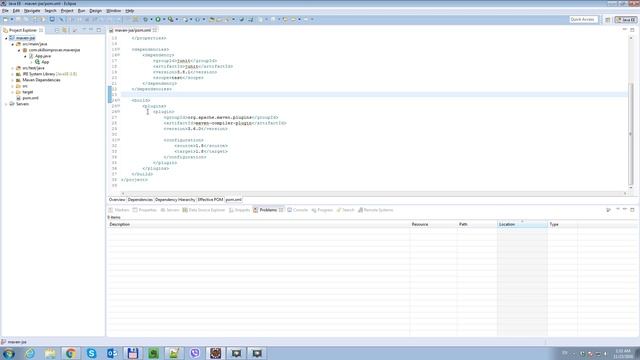Switch to the Effective POM tab
Viewport: 640px width, 360px height.
tap(210, 200)
